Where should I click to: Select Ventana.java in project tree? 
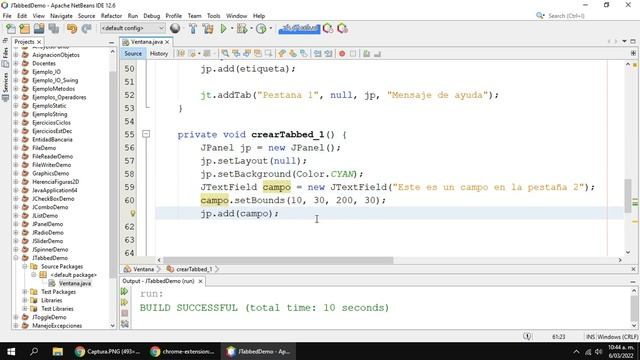[x=75, y=283]
